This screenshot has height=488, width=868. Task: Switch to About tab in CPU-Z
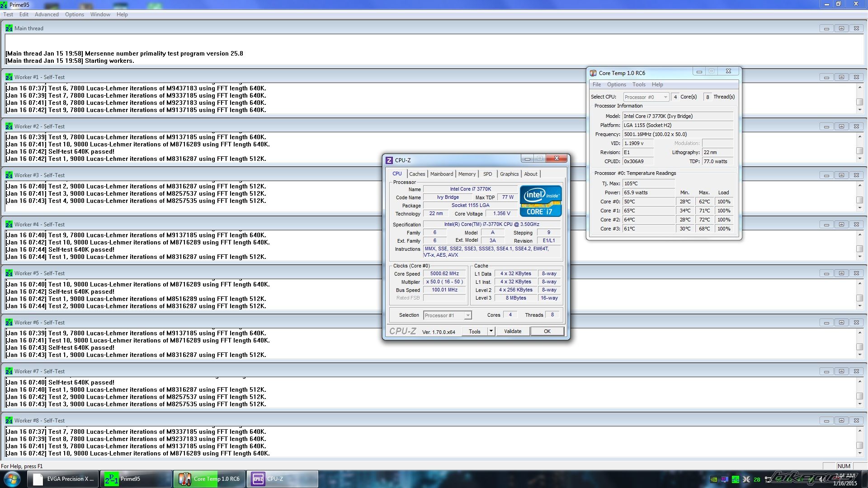point(531,174)
